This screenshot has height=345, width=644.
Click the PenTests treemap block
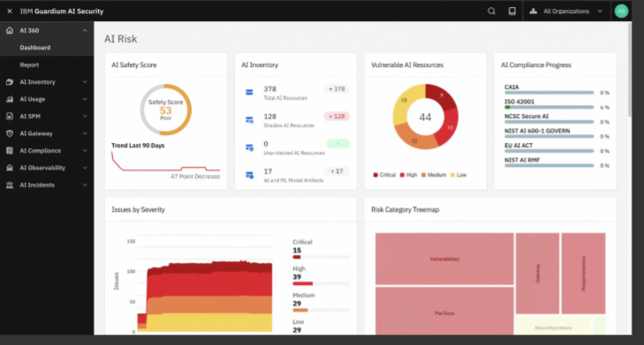pyautogui.click(x=444, y=311)
